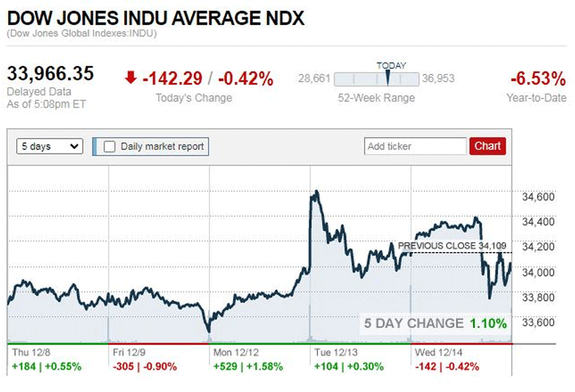Click the 33,966.35 index price
This screenshot has height=392, width=575.
50,74
